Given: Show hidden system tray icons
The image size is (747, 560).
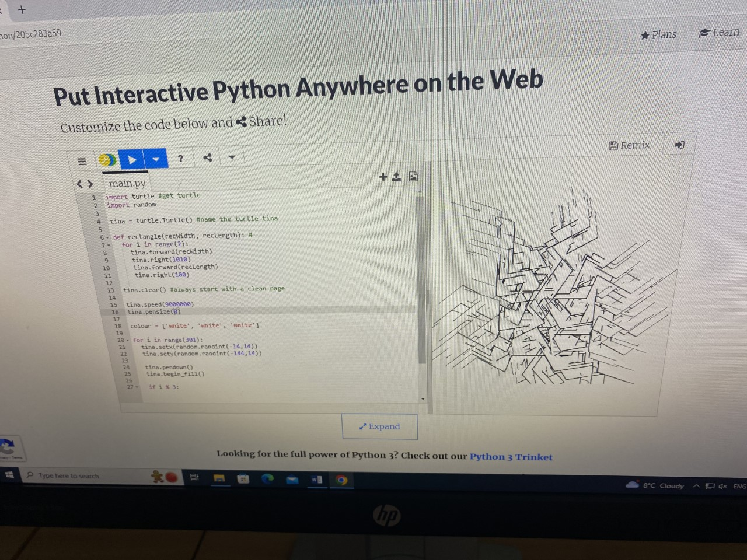Looking at the screenshot, I should pos(696,486).
